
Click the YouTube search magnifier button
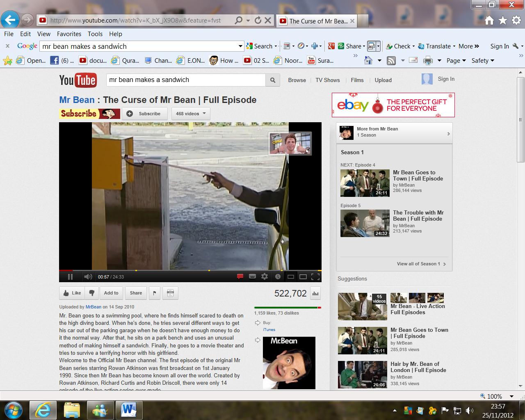[273, 80]
